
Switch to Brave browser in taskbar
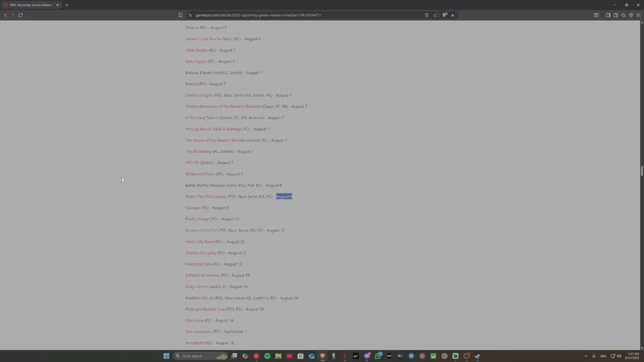323,356
